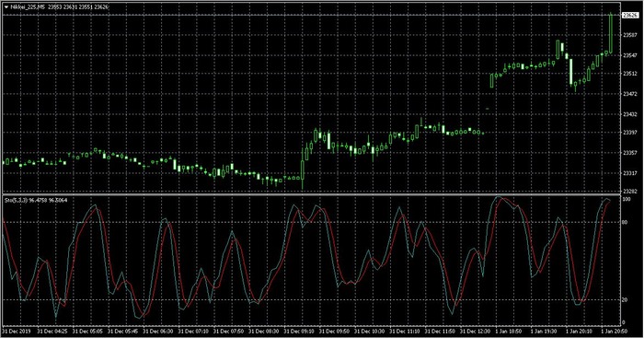Select time label 31 Dec 2019

(x=17, y=331)
